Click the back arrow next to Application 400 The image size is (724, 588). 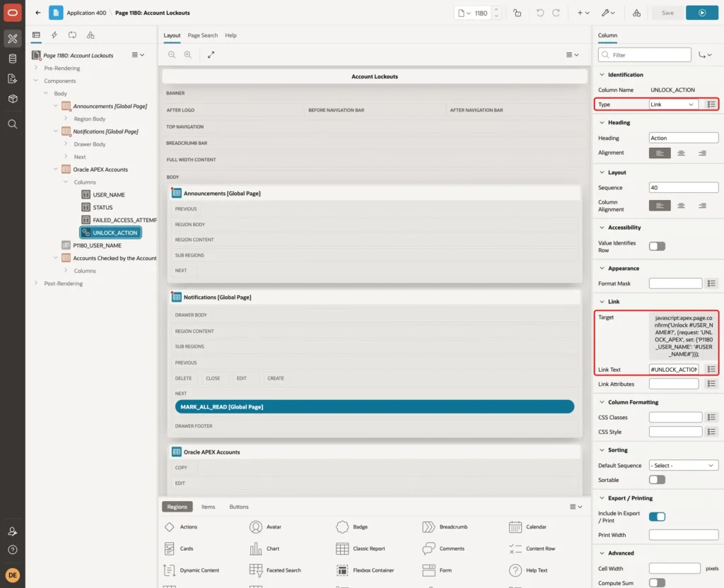[38, 13]
